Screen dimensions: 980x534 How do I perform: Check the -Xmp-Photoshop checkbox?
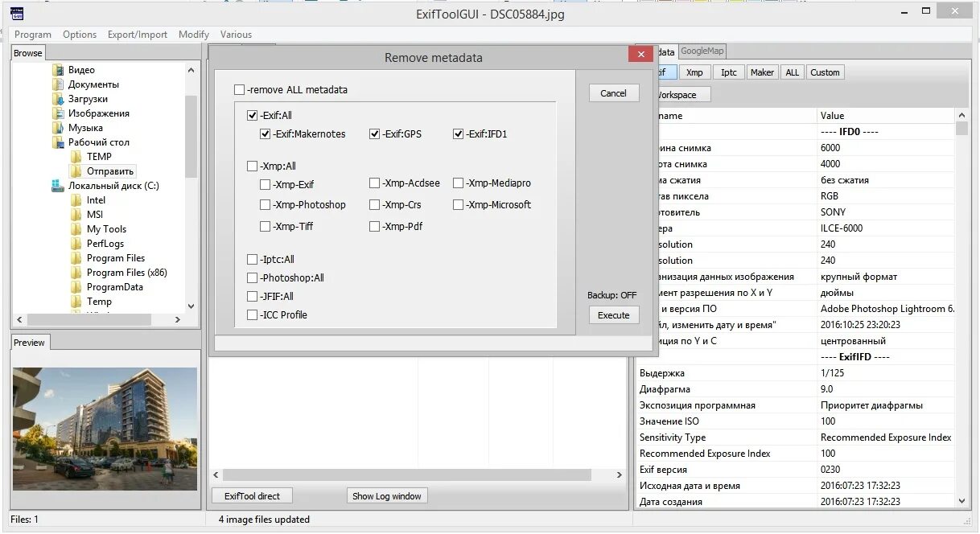[x=266, y=205]
